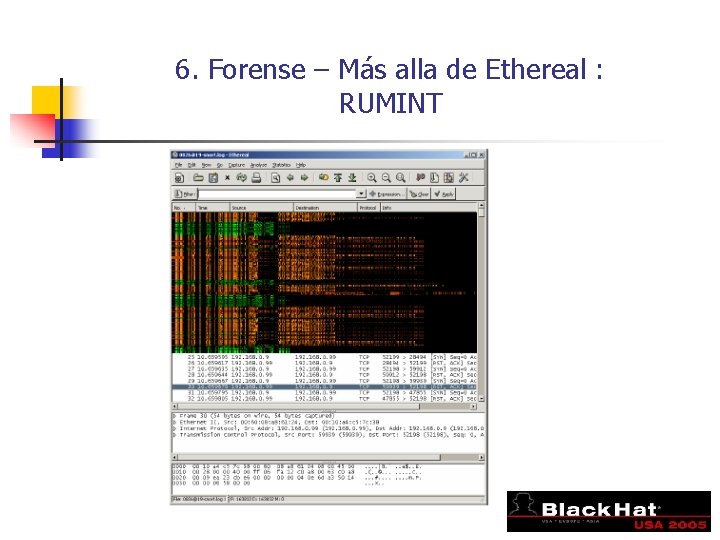The image size is (720, 540).
Task: Click the start new capture toolbar icon
Action: coord(180,178)
